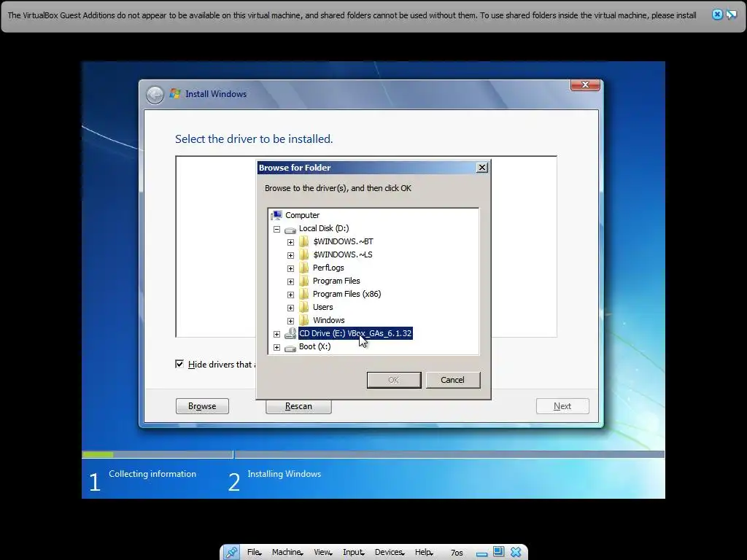Image resolution: width=747 pixels, height=560 pixels.
Task: Click the Program Files folder icon
Action: [x=303, y=281]
